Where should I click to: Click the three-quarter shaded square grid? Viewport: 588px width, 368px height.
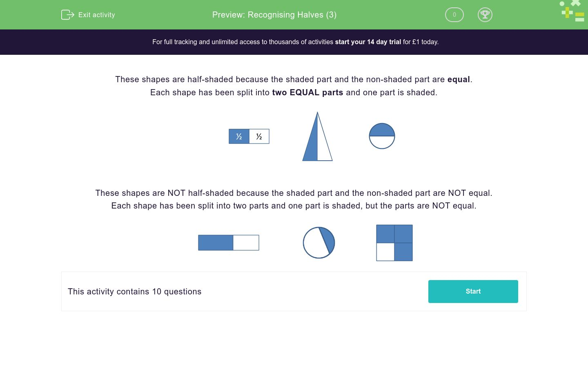(394, 242)
